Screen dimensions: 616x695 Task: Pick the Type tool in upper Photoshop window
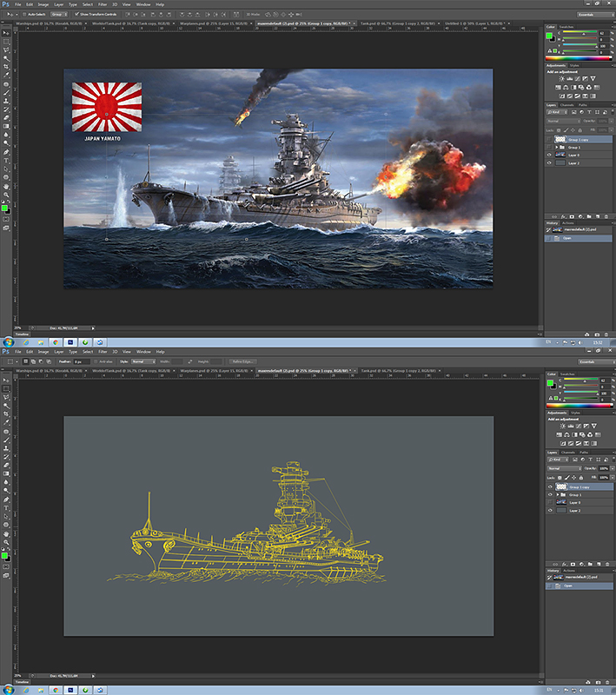pos(6,161)
